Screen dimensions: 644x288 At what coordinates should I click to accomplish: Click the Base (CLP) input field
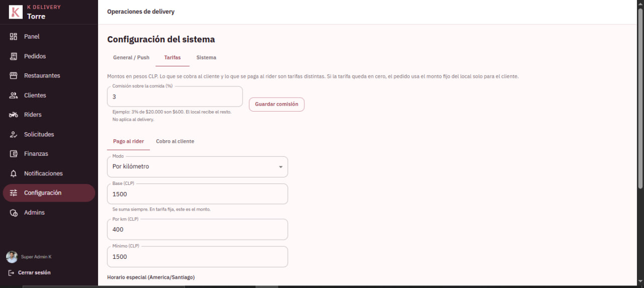[197, 194]
